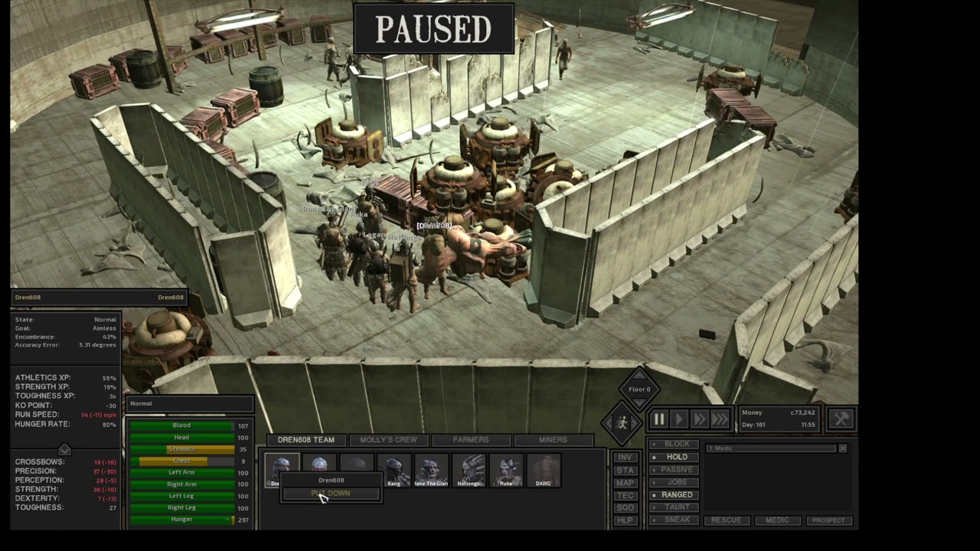Click the Blood health bar

point(181,425)
